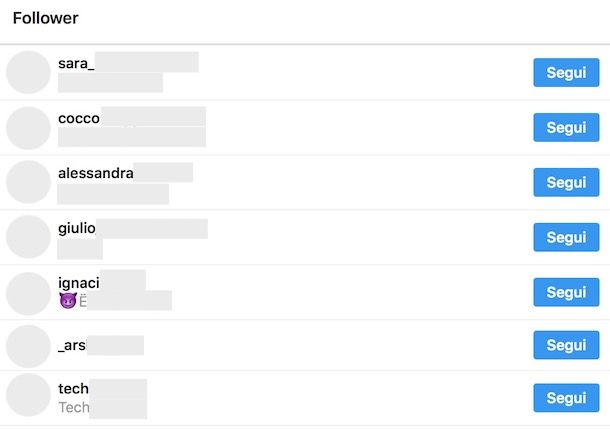Open sara_ profile picture
Viewport: 610px width, 430px height.
click(x=28, y=73)
